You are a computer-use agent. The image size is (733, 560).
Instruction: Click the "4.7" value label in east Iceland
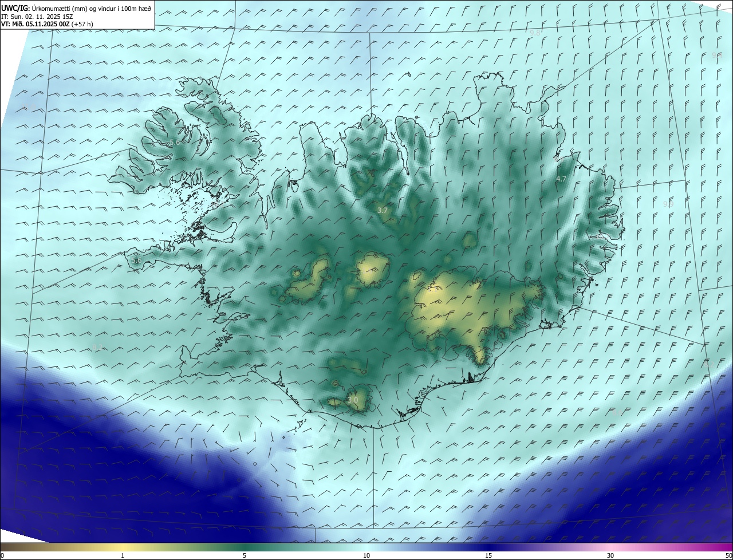561,179
